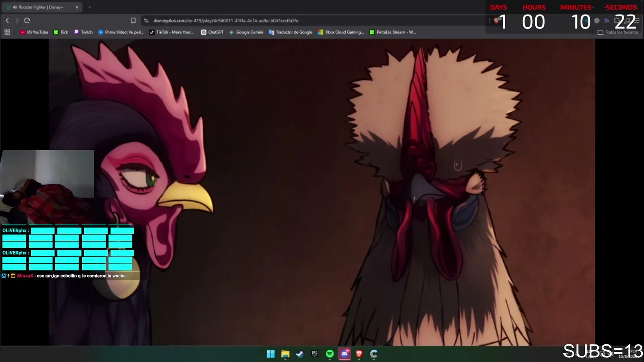Open the Windows Start menu
This screenshot has width=644, height=362.
tap(271, 354)
